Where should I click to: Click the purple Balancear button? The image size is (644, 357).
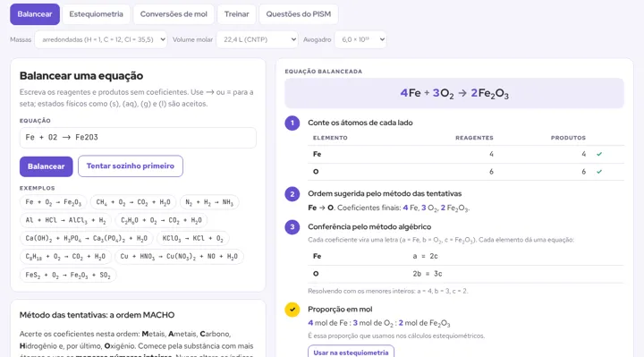click(46, 166)
